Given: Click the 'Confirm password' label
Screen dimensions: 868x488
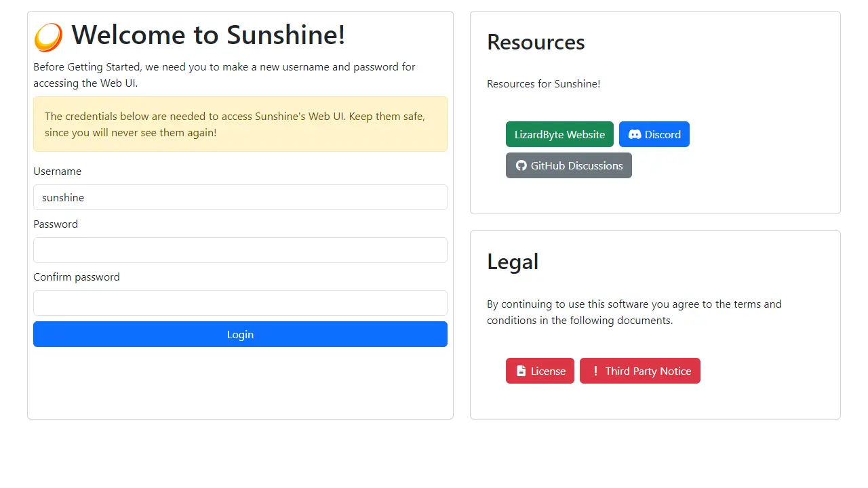Looking at the screenshot, I should (77, 277).
